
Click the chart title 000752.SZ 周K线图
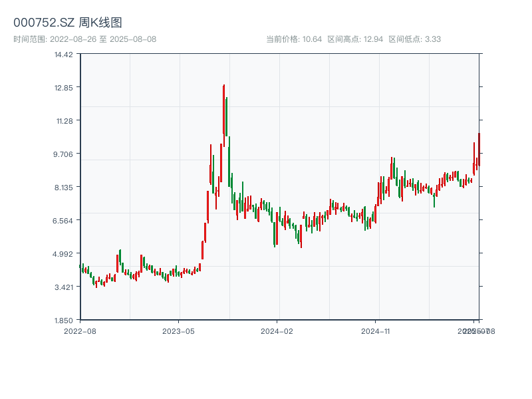(x=68, y=23)
